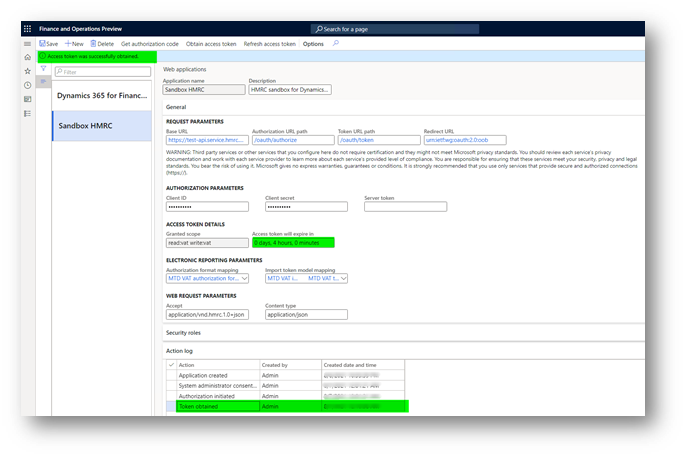687x458 pixels.
Task: Sort by Created by column header
Action: [x=290, y=365]
